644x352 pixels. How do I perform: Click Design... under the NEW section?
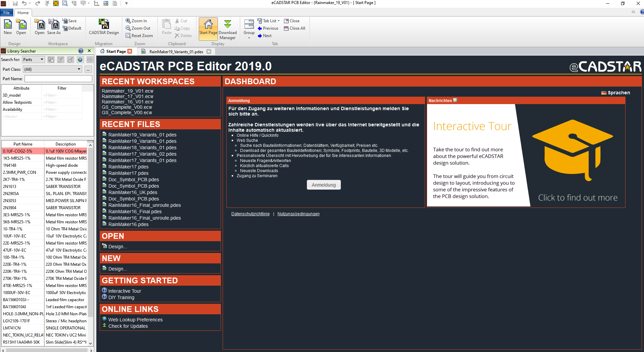click(118, 269)
